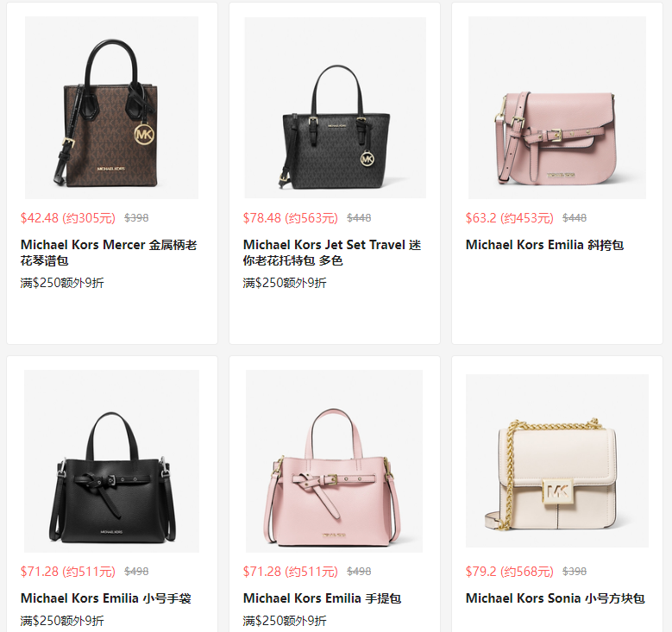672x632 pixels.
Task: Select 满$250额外9折 promo under Emilia 小号手袋
Action: click(62, 621)
